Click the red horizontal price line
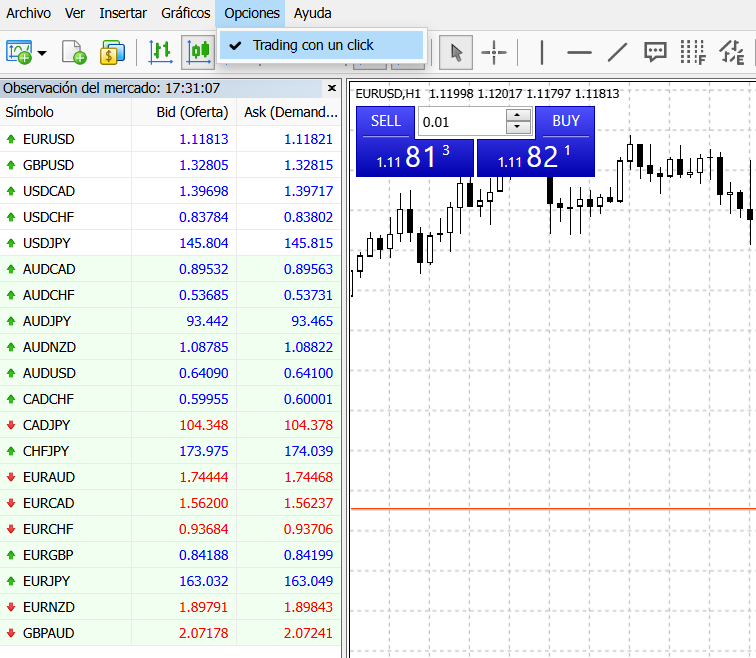Viewport: 756px width, 658px height. point(553,509)
